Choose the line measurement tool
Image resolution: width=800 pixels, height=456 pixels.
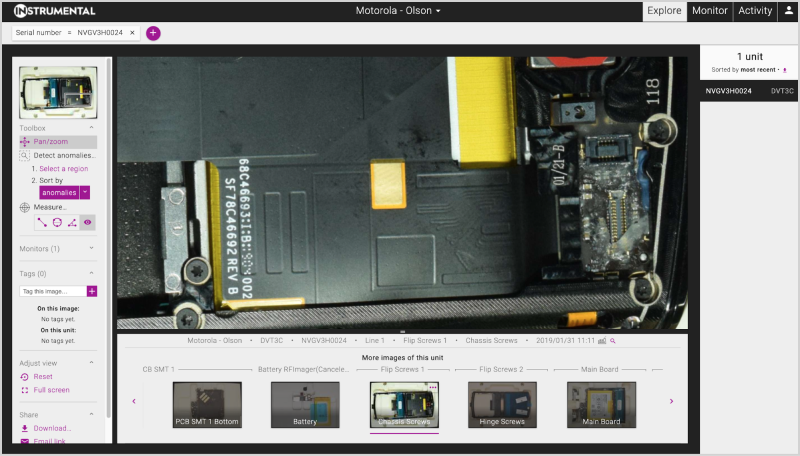[x=42, y=222]
